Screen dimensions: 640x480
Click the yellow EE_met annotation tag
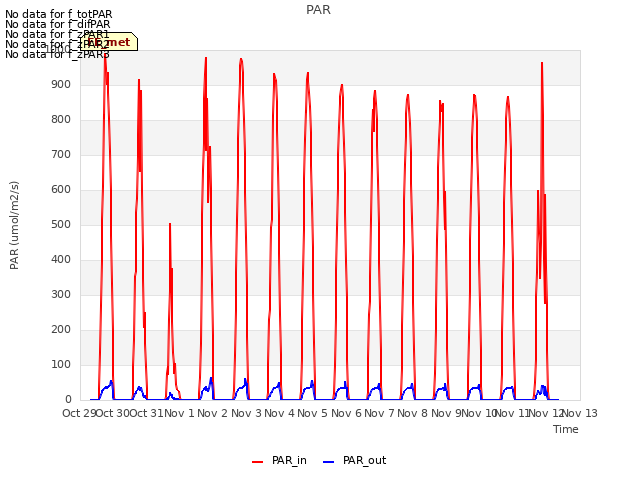(x=109, y=42)
